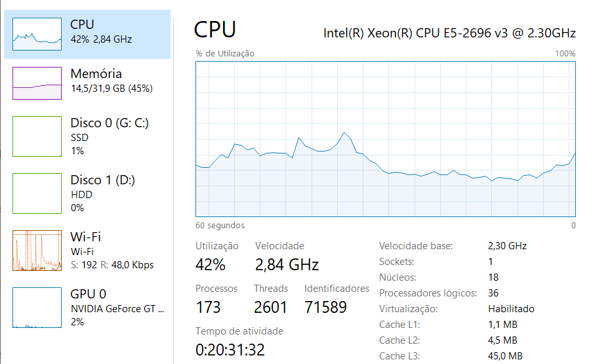
Task: Click the large CPU heading
Action: (214, 30)
